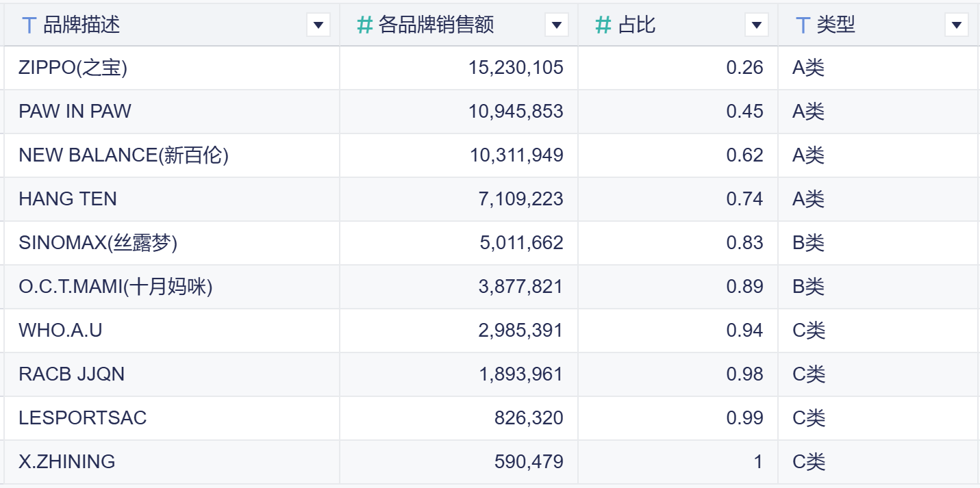This screenshot has width=980, height=488.
Task: Click the C类 cell in RACB JJQN row
Action: click(x=878, y=374)
